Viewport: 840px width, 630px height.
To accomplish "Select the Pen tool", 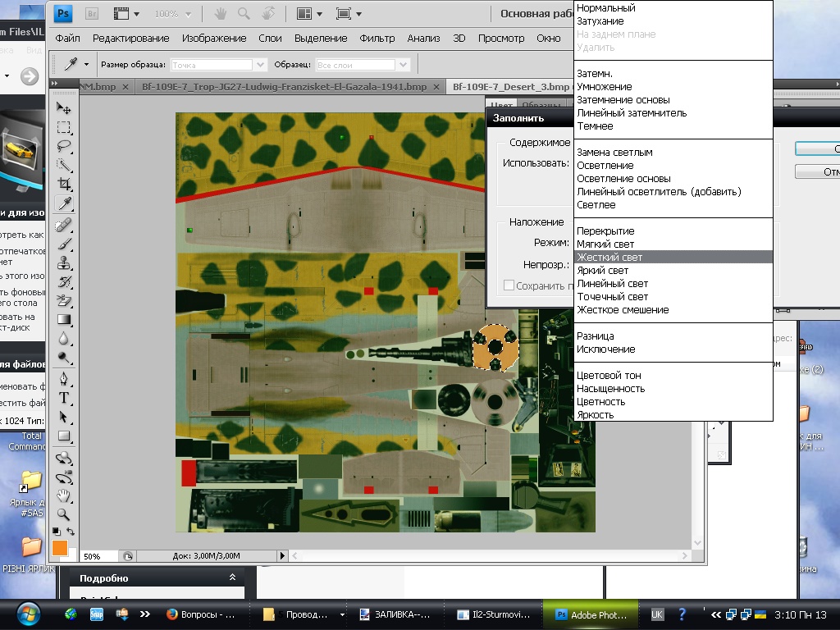I will coord(63,379).
